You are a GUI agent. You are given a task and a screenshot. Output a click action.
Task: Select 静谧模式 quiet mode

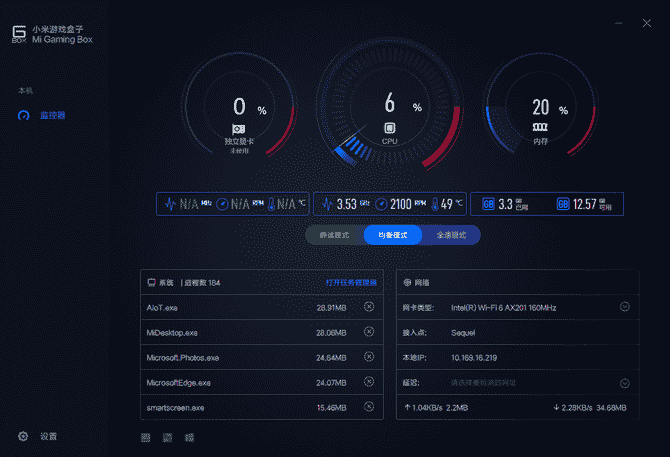335,235
